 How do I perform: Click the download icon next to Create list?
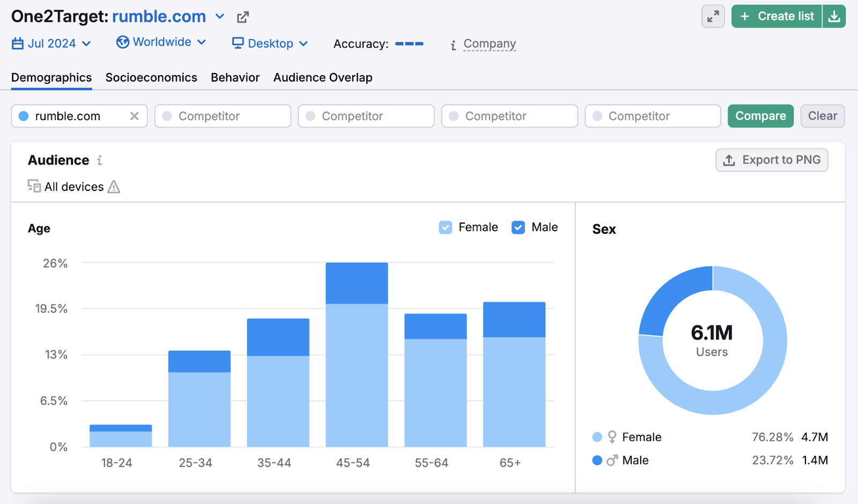pyautogui.click(x=834, y=17)
